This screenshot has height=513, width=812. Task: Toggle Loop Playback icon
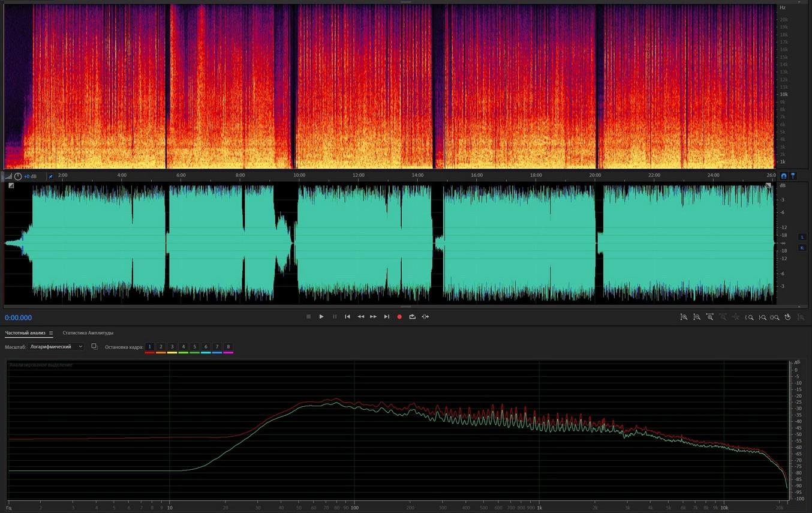pos(412,317)
